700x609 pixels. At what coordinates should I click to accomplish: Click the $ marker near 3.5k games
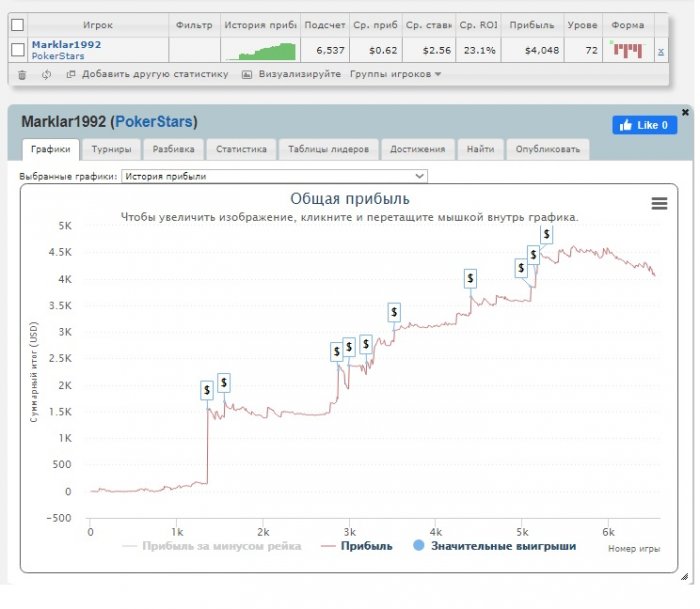[x=394, y=312]
